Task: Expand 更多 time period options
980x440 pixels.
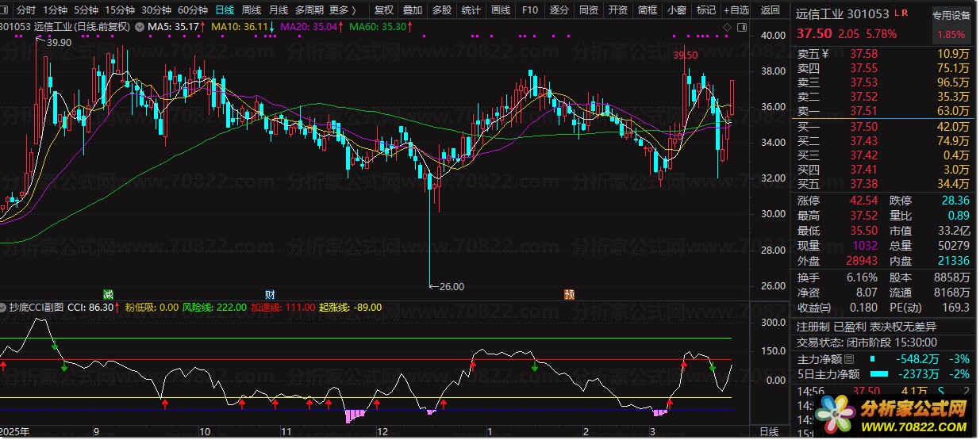Action: pyautogui.click(x=342, y=10)
